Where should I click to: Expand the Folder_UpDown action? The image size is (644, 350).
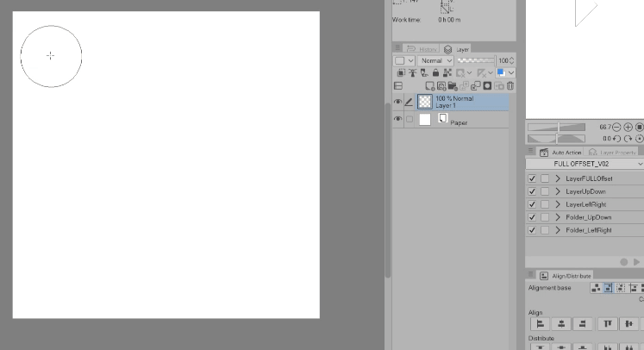(x=558, y=217)
